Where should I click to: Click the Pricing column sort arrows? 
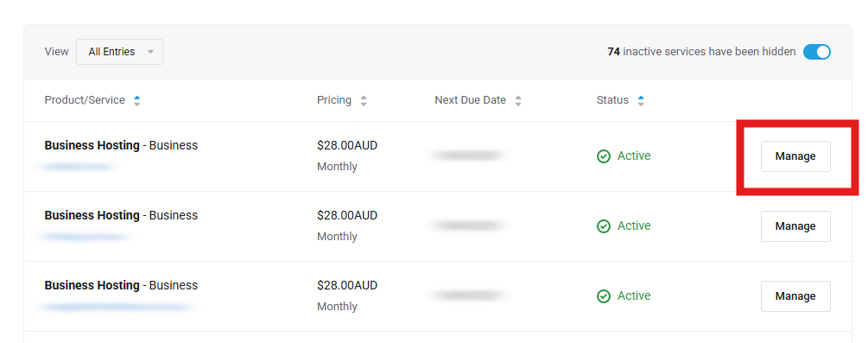364,101
